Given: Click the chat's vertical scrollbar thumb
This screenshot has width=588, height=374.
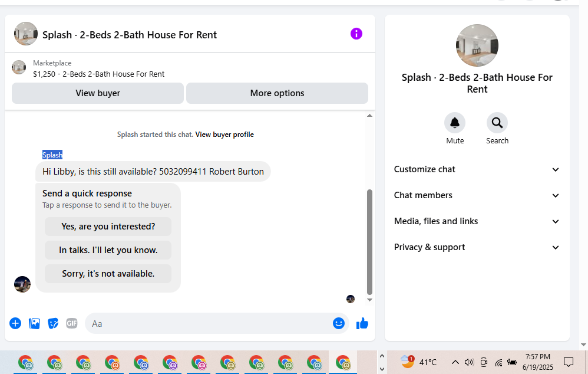Looking at the screenshot, I should pyautogui.click(x=369, y=242).
